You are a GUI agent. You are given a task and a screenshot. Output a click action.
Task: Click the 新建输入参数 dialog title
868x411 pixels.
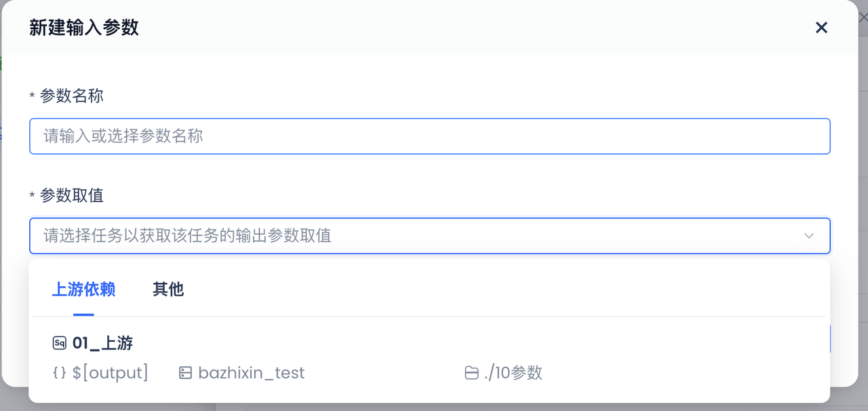point(84,28)
